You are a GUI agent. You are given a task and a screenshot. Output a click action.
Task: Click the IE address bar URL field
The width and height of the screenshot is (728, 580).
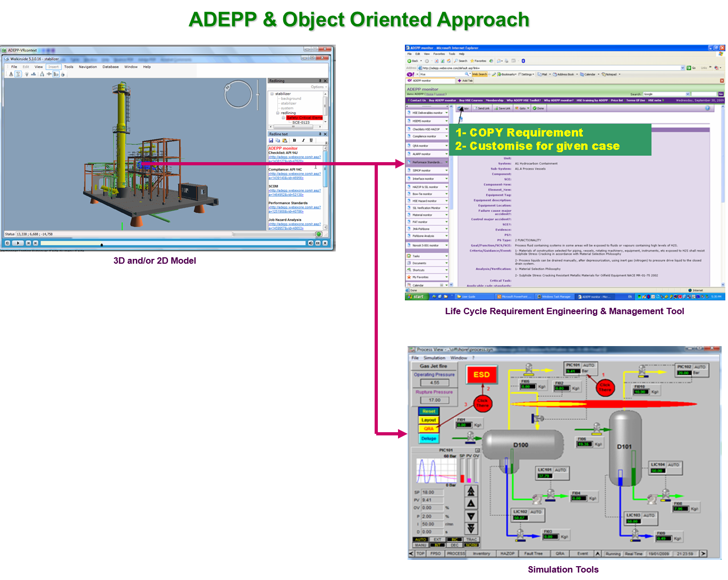pos(551,68)
